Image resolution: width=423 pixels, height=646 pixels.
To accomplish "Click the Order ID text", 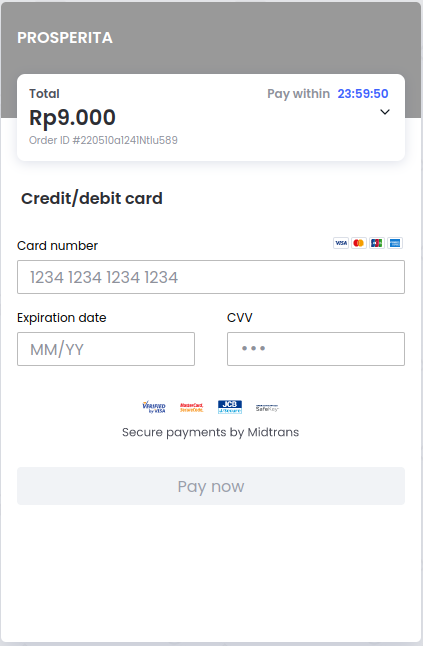I will (103, 140).
